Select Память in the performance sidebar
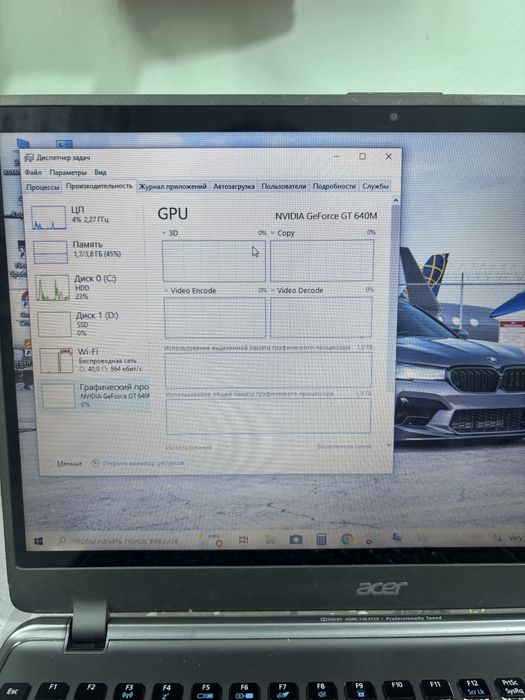This screenshot has width=525, height=700. point(87,251)
